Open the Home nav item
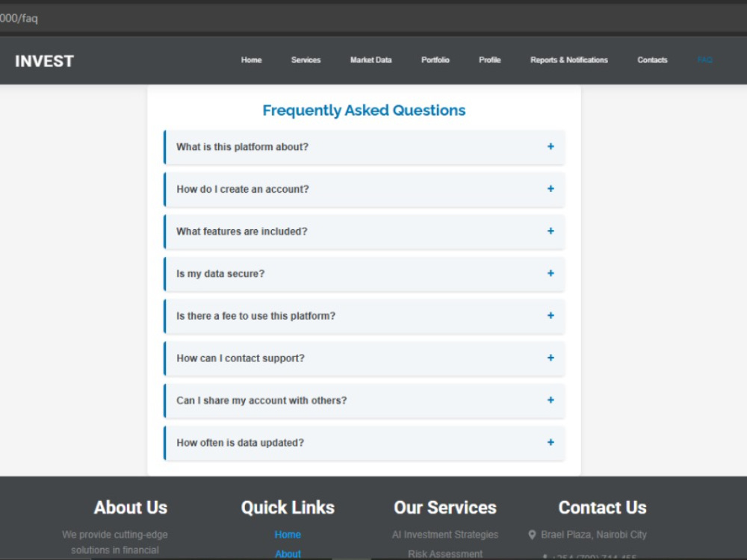The image size is (747, 560). tap(251, 60)
